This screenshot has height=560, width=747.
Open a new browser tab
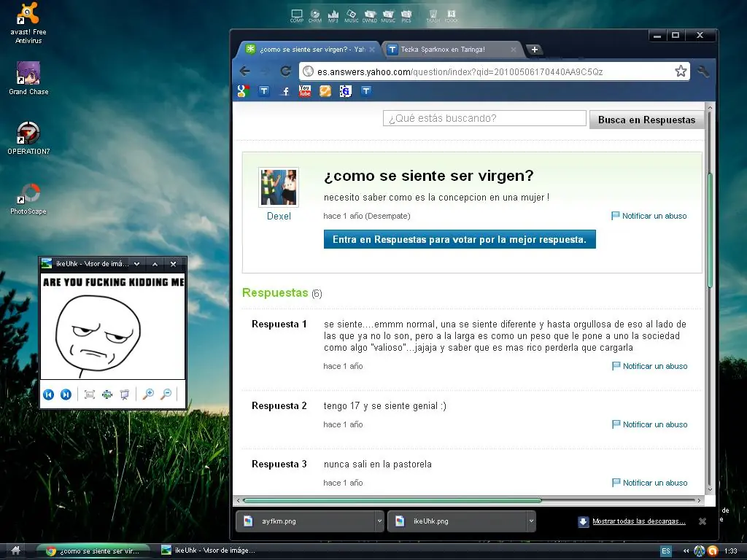click(535, 50)
